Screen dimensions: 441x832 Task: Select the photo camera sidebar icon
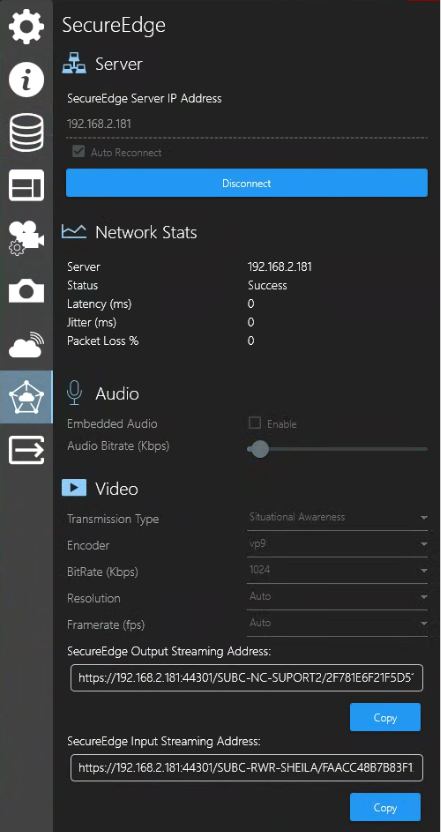pyautogui.click(x=26, y=291)
